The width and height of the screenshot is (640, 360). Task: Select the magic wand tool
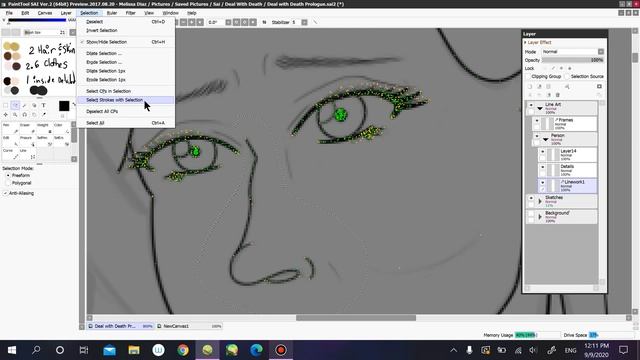[x=24, y=105]
